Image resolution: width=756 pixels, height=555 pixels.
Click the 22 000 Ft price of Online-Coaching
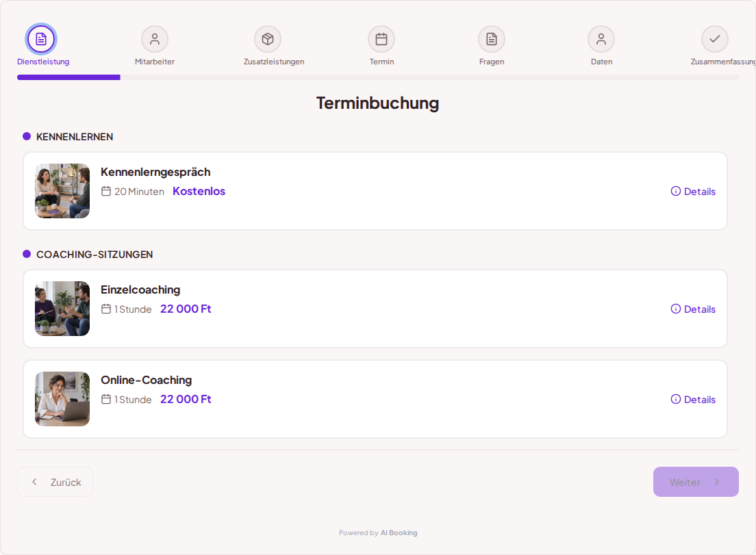(186, 399)
